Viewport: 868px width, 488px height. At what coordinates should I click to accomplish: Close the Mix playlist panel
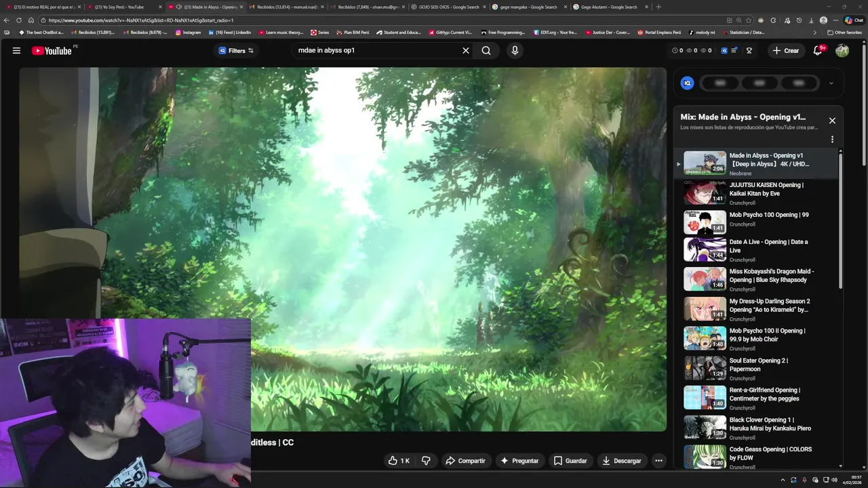point(832,121)
